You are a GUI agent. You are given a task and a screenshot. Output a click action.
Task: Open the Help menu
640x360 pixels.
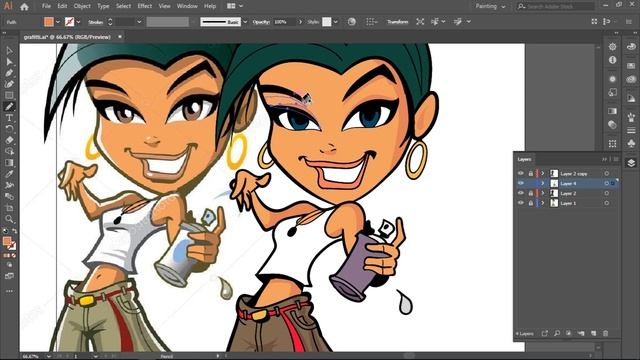pos(210,6)
